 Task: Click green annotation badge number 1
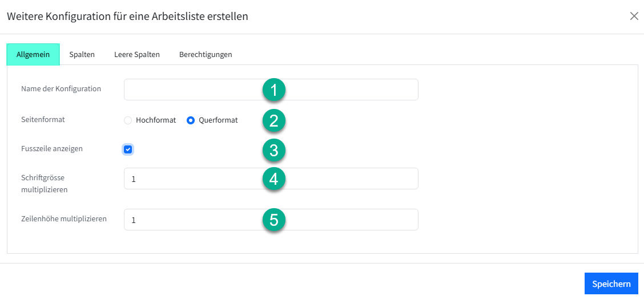(x=273, y=90)
